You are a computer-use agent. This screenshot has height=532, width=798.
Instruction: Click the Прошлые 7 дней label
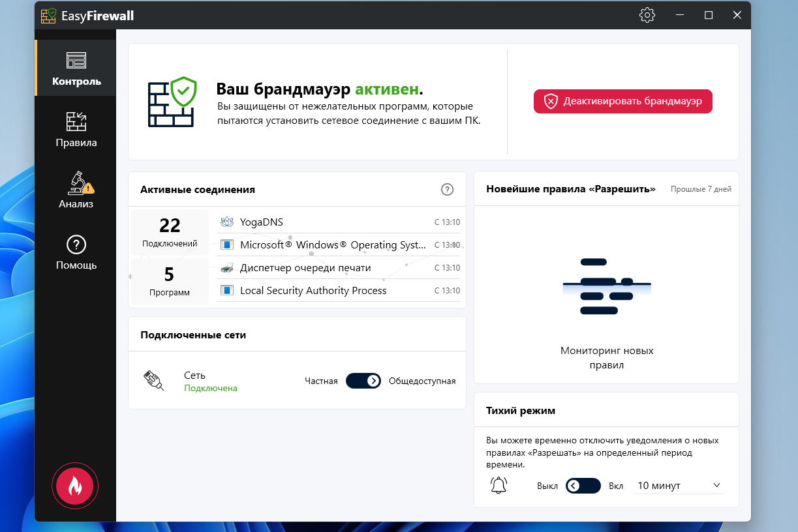click(x=701, y=189)
